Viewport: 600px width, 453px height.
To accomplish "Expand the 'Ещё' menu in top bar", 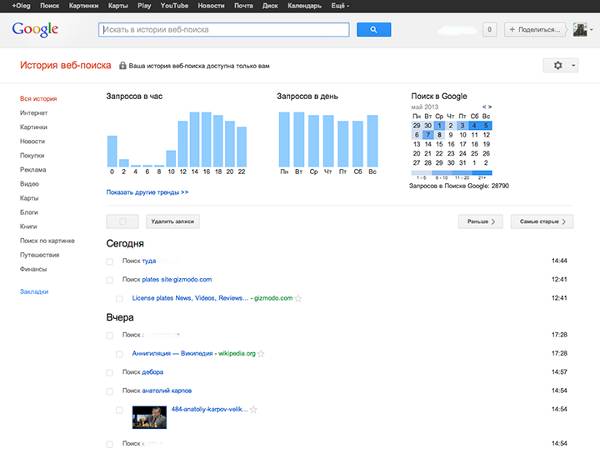I will pyautogui.click(x=340, y=6).
